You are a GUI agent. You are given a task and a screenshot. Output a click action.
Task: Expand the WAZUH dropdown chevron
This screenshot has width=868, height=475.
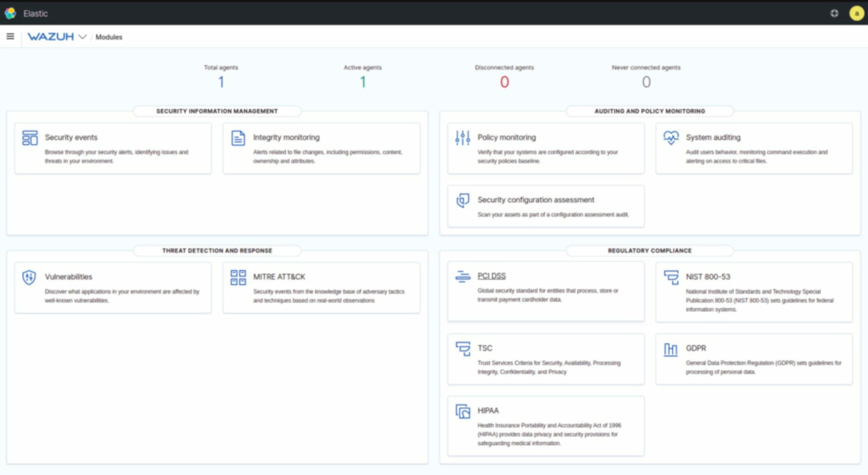click(x=82, y=37)
